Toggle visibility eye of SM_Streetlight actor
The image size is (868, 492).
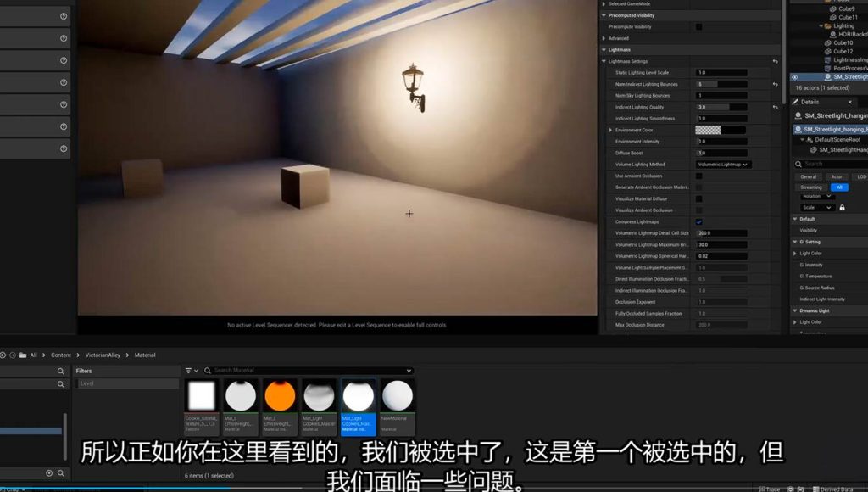(795, 76)
